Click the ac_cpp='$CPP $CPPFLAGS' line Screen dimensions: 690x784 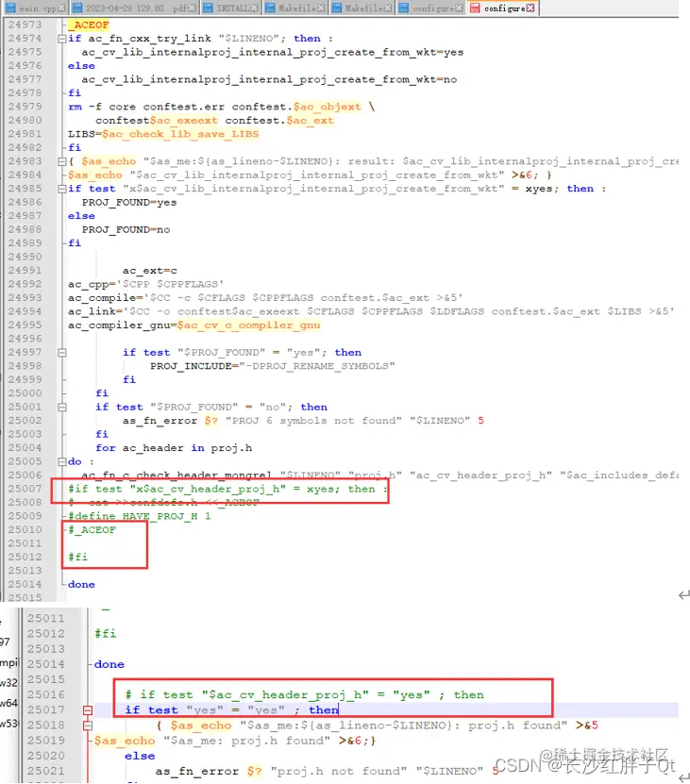point(145,284)
